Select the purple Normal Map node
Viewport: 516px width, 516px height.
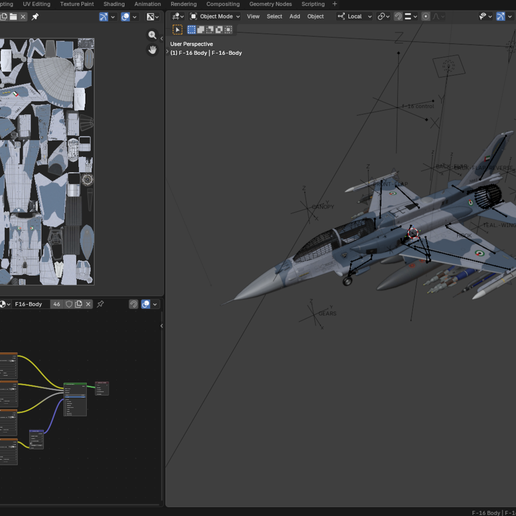tap(36, 439)
